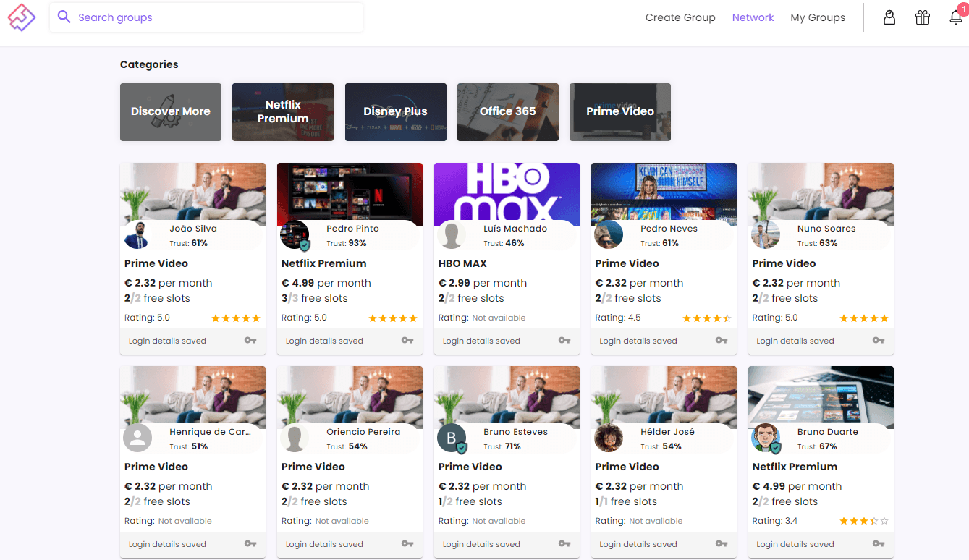Click key icon on Nuno Soares card
969x560 pixels.
point(879,340)
